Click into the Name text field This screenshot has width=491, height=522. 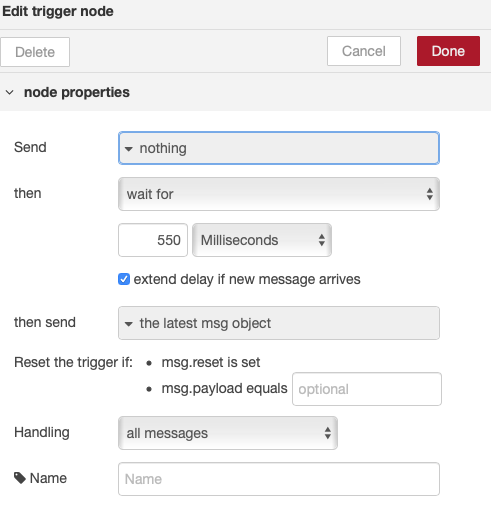point(279,479)
